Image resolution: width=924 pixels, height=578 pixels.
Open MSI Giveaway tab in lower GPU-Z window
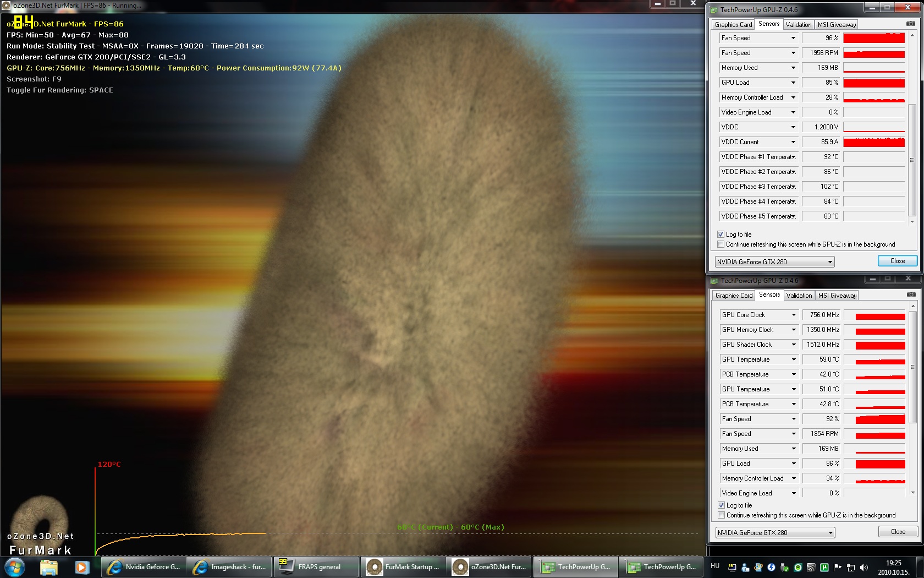(837, 296)
